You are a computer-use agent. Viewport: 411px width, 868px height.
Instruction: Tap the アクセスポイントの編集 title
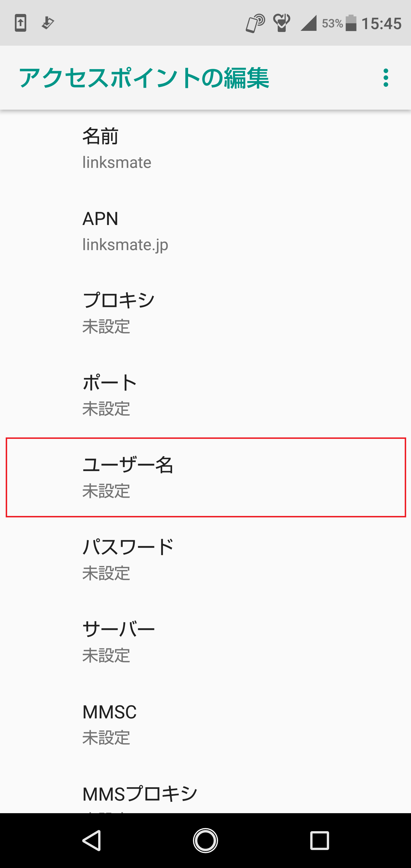pos(144,78)
